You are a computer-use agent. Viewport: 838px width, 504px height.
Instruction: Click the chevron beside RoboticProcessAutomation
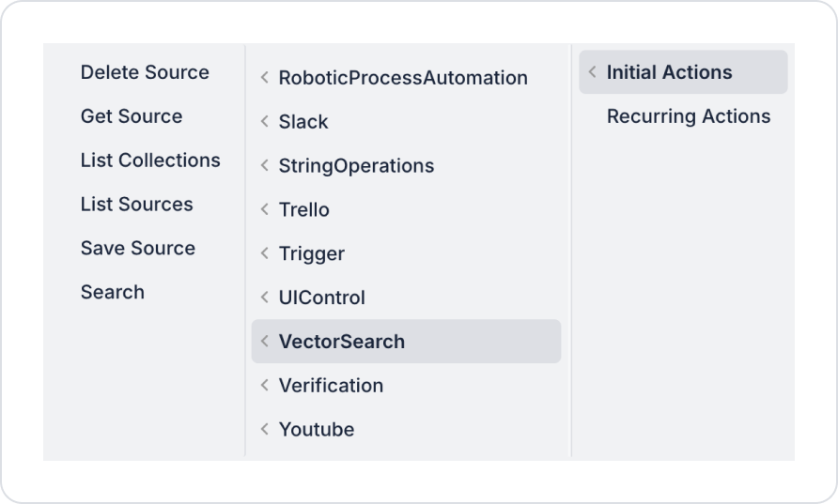pyautogui.click(x=265, y=78)
